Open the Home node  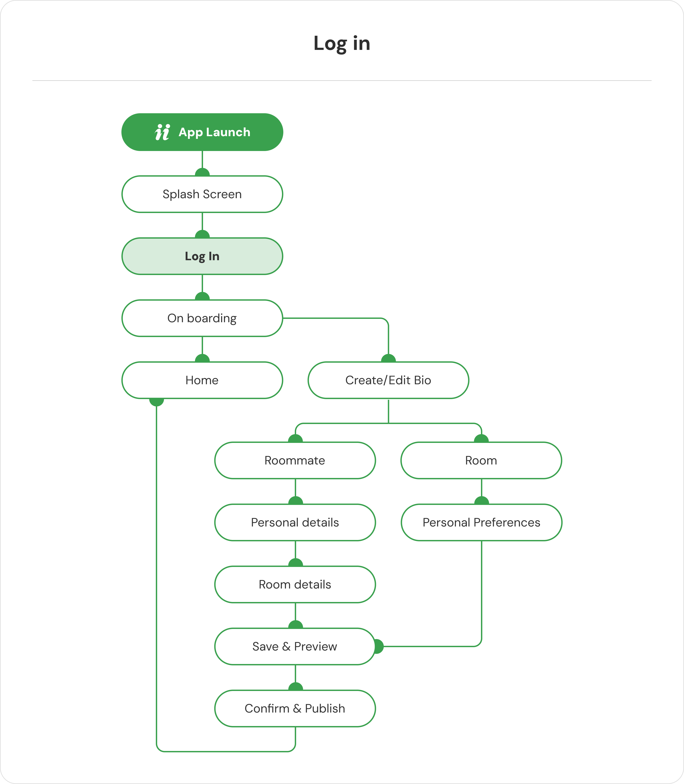click(x=202, y=380)
